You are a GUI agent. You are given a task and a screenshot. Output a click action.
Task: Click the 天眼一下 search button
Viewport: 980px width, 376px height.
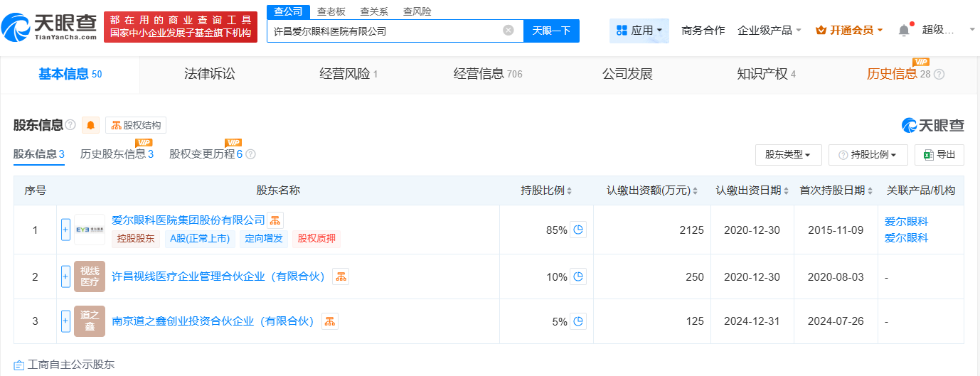pyautogui.click(x=551, y=31)
